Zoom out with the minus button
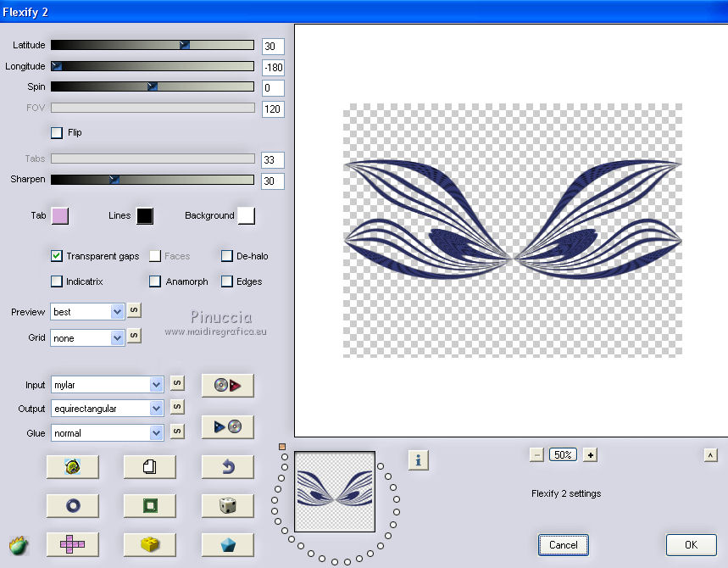 (536, 454)
